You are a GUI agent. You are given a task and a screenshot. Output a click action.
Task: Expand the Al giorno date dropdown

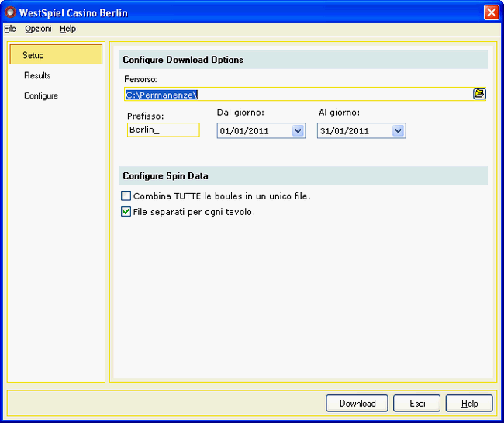pos(399,131)
